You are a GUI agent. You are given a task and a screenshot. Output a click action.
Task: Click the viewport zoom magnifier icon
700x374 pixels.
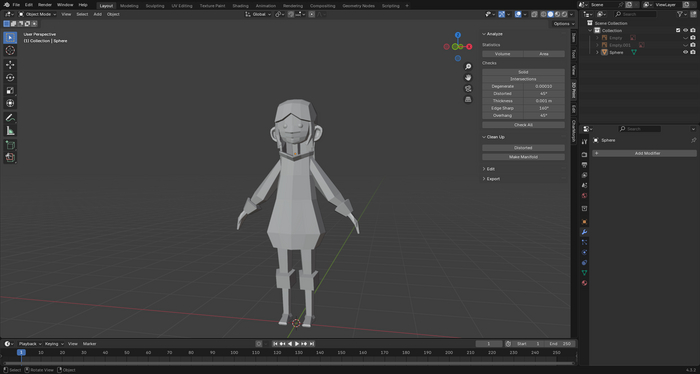tap(468, 66)
